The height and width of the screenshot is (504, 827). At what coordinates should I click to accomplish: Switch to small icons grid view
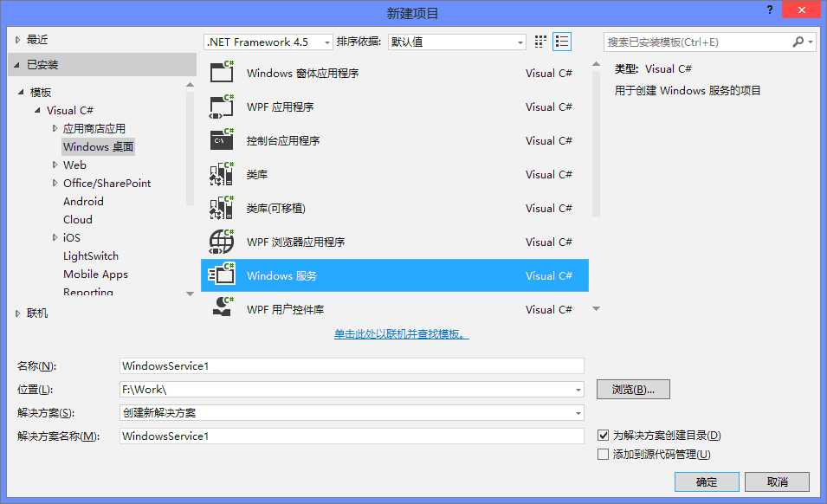(540, 42)
